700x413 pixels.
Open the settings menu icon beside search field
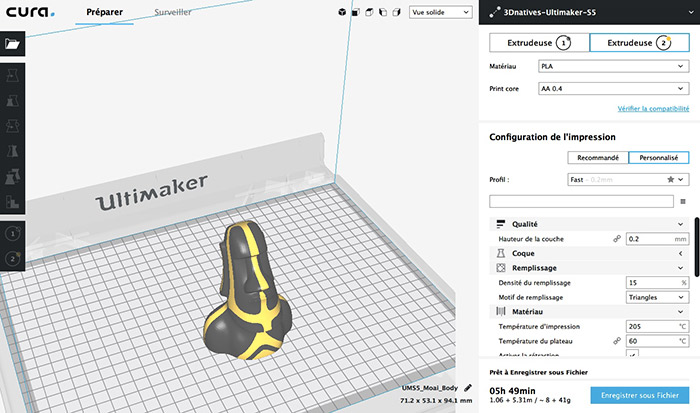click(x=683, y=201)
